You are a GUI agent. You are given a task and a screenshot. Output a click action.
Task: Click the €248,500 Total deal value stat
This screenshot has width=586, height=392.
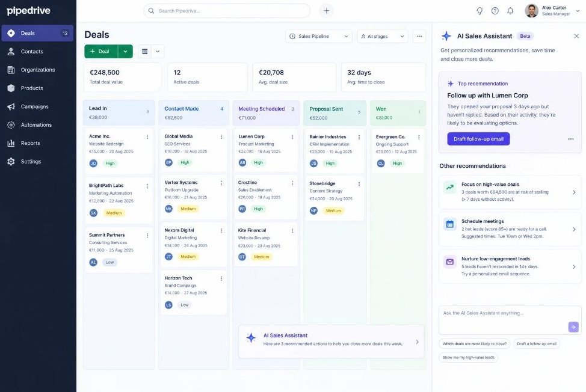123,77
